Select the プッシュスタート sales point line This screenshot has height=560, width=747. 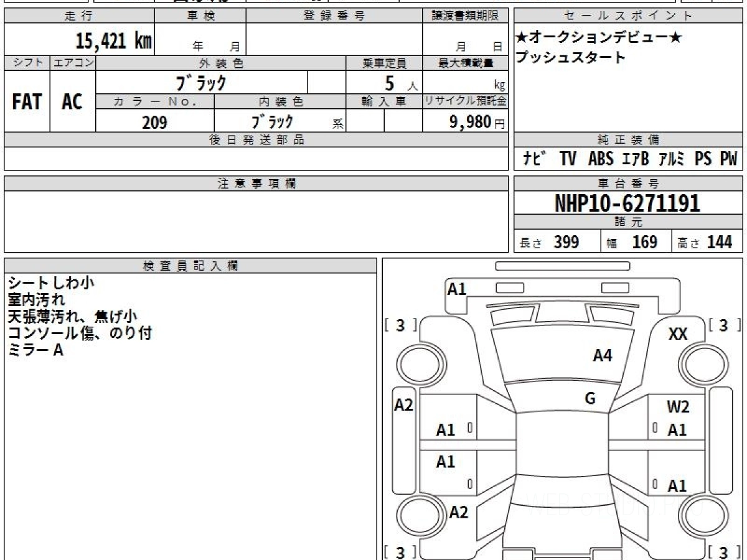(x=570, y=58)
